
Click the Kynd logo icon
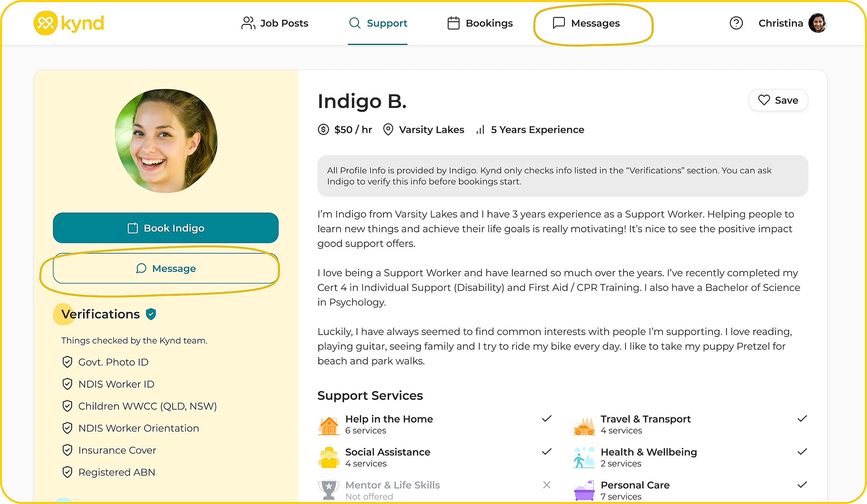(x=45, y=23)
